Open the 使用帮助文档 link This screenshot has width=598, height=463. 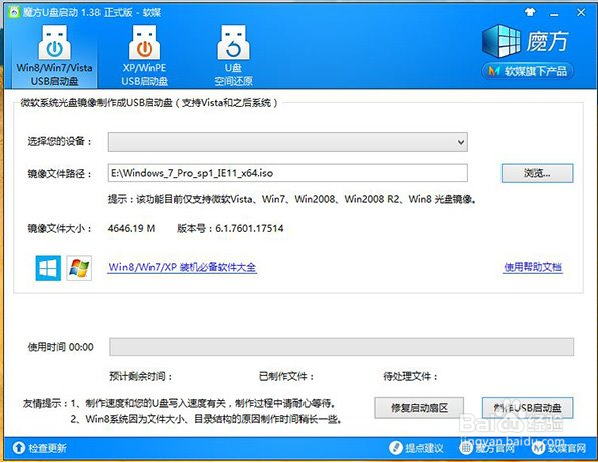coord(533,267)
